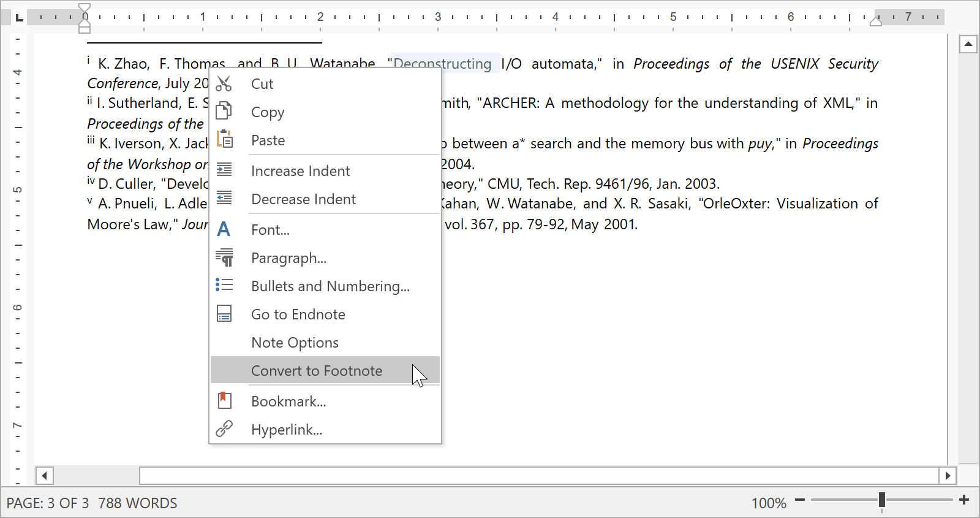Click the horizontal scrollbar right arrow
The image size is (980, 518).
coord(948,476)
